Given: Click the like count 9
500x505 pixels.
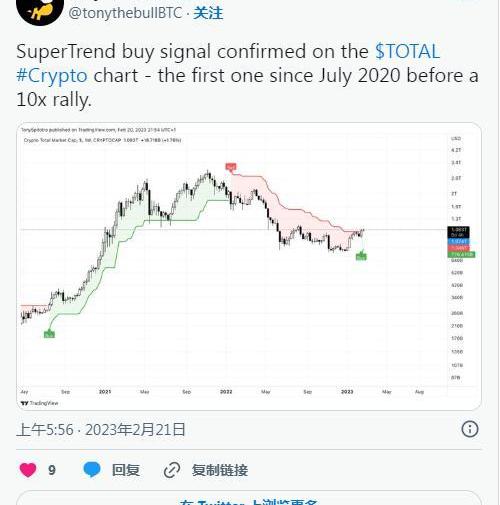Looking at the screenshot, I should [52, 470].
